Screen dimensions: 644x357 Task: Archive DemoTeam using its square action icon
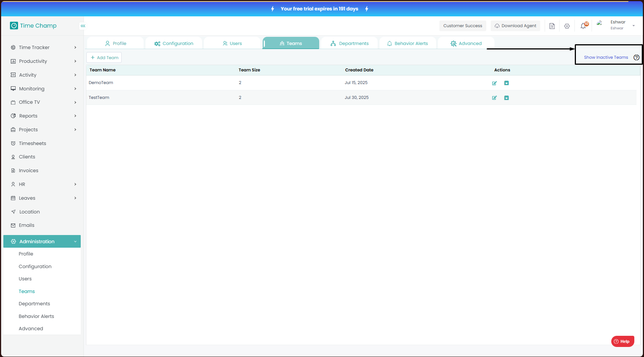(506, 83)
